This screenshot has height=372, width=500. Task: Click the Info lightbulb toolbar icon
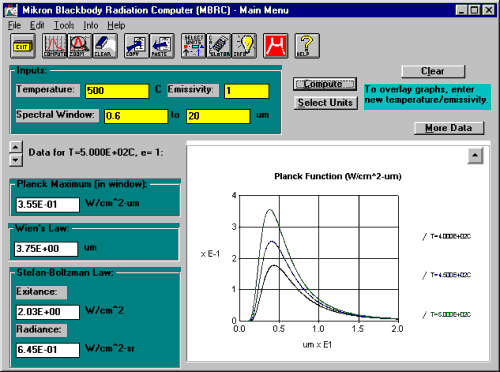tap(244, 46)
